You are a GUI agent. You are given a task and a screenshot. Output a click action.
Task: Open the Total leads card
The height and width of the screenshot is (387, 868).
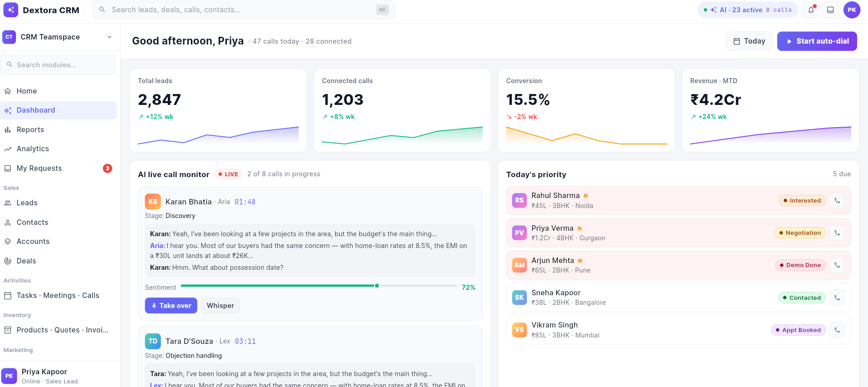(x=218, y=110)
